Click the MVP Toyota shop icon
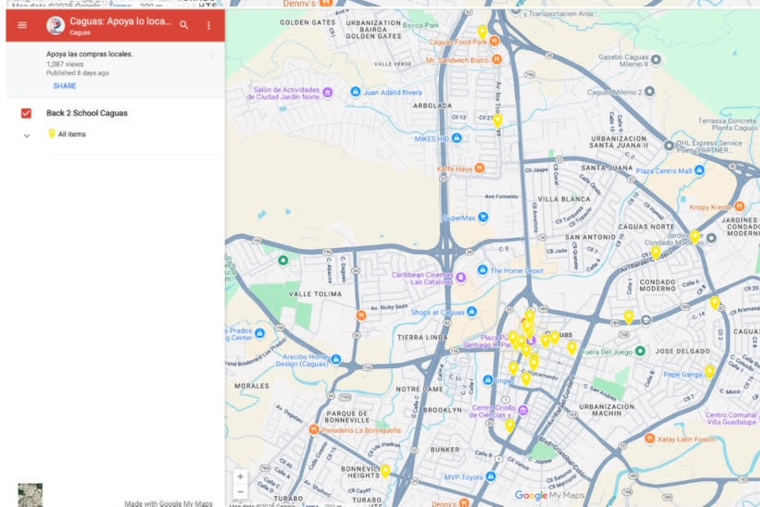 pos(491,476)
